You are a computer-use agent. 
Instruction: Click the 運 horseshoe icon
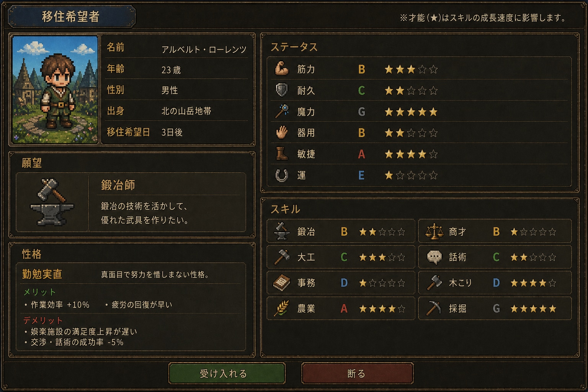tap(282, 175)
